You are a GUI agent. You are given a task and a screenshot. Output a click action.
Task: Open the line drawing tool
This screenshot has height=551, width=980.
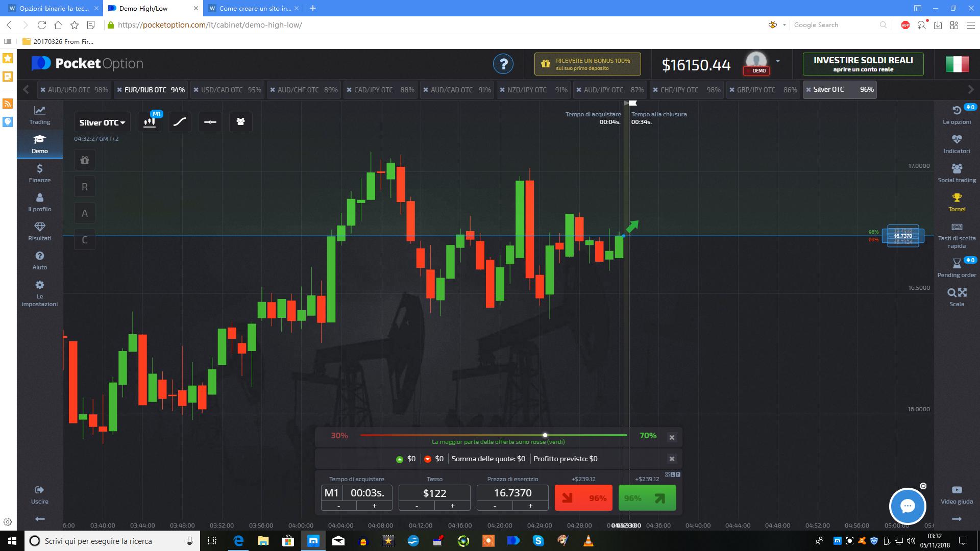180,122
